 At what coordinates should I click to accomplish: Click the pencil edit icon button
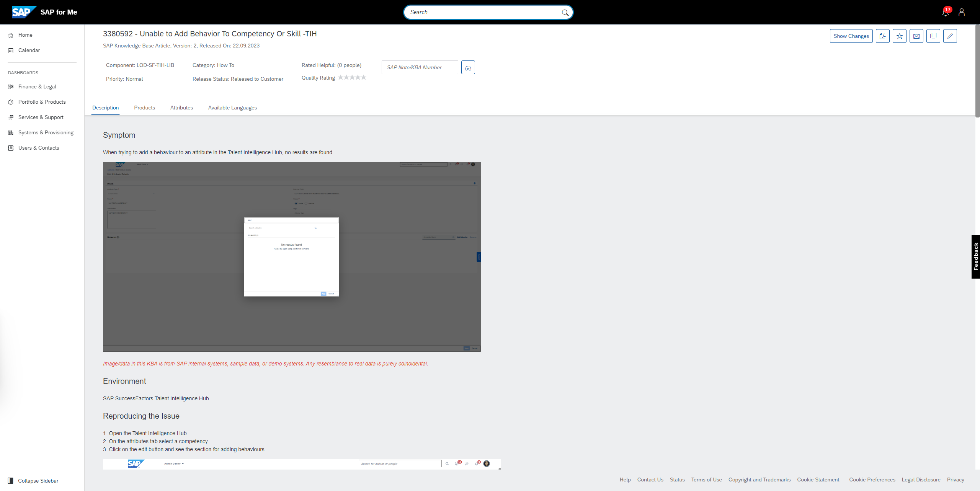(x=950, y=36)
